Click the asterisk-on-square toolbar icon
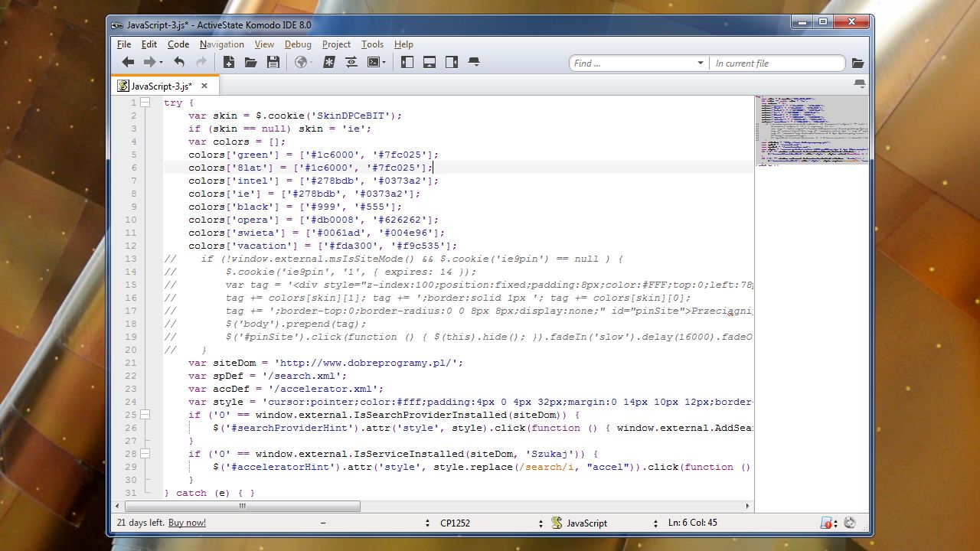Screen dimensions: 980x551 pyautogui.click(x=328, y=63)
